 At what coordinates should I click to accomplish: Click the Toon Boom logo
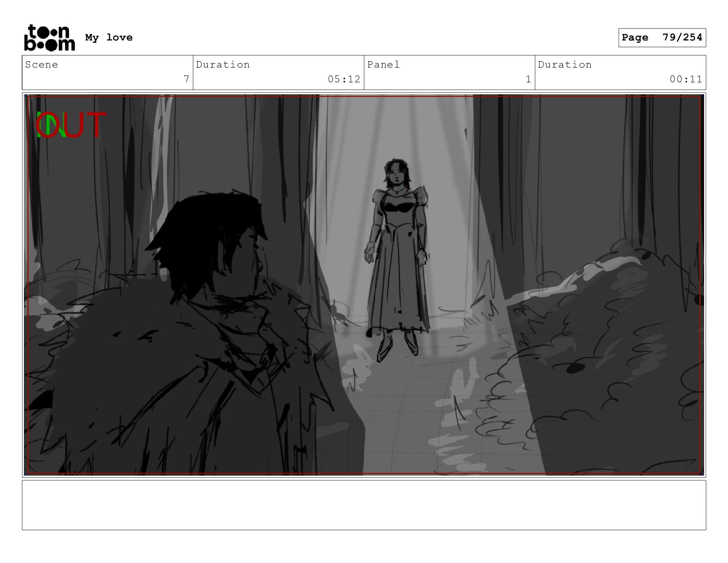click(x=49, y=37)
